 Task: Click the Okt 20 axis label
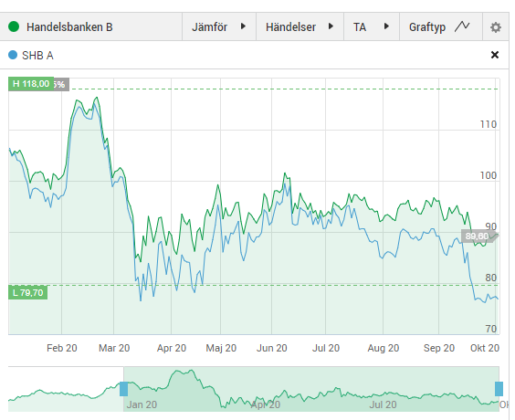(485, 348)
